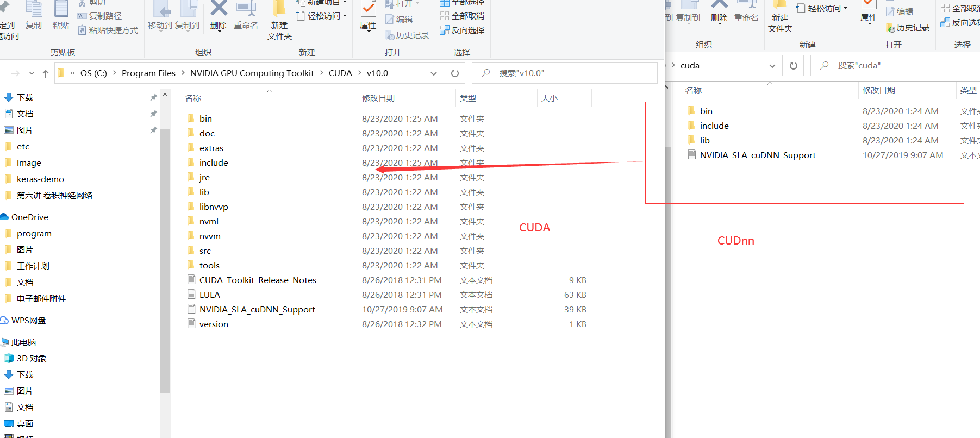Click Rename (重命名) in the CUDA v10.0 window

pyautogui.click(x=246, y=16)
